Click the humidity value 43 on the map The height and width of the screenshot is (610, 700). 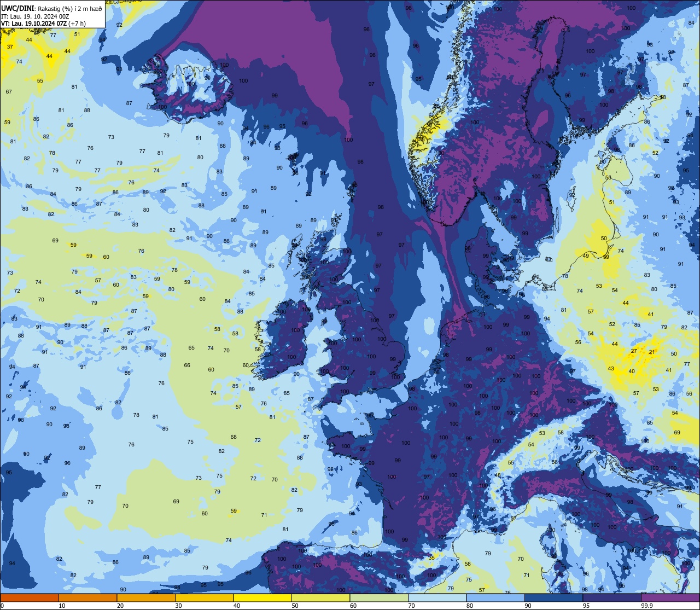point(611,369)
